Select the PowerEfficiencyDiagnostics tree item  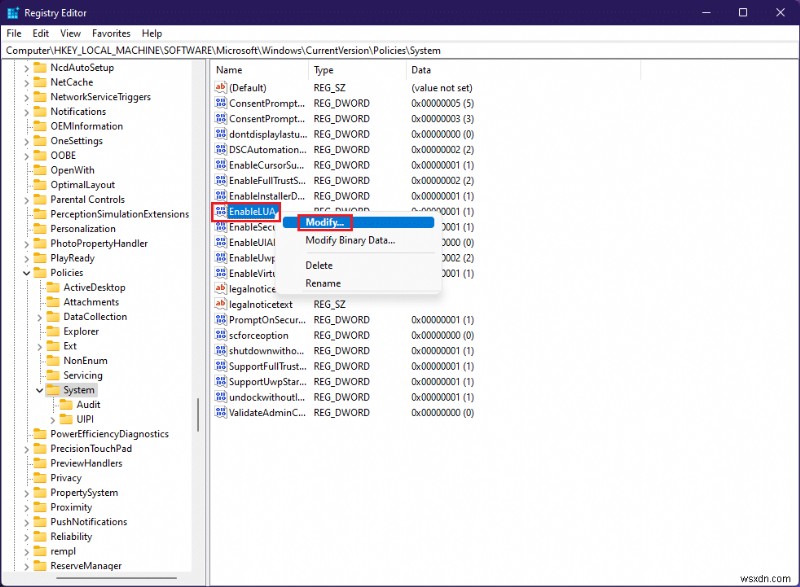point(109,434)
